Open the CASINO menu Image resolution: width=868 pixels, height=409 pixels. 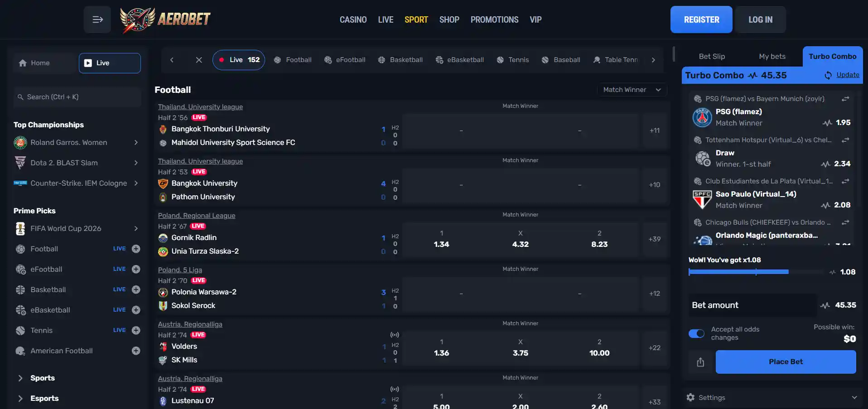pyautogui.click(x=353, y=19)
